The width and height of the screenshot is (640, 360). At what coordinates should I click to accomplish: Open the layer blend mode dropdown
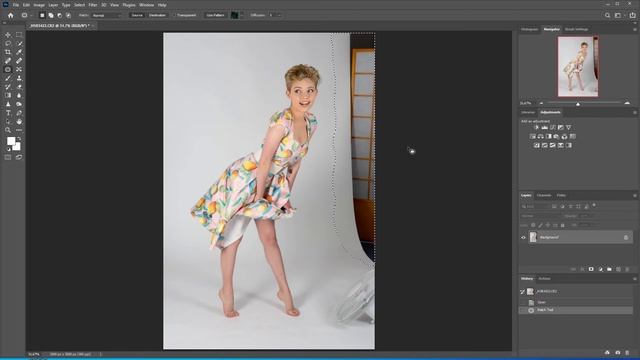540,216
